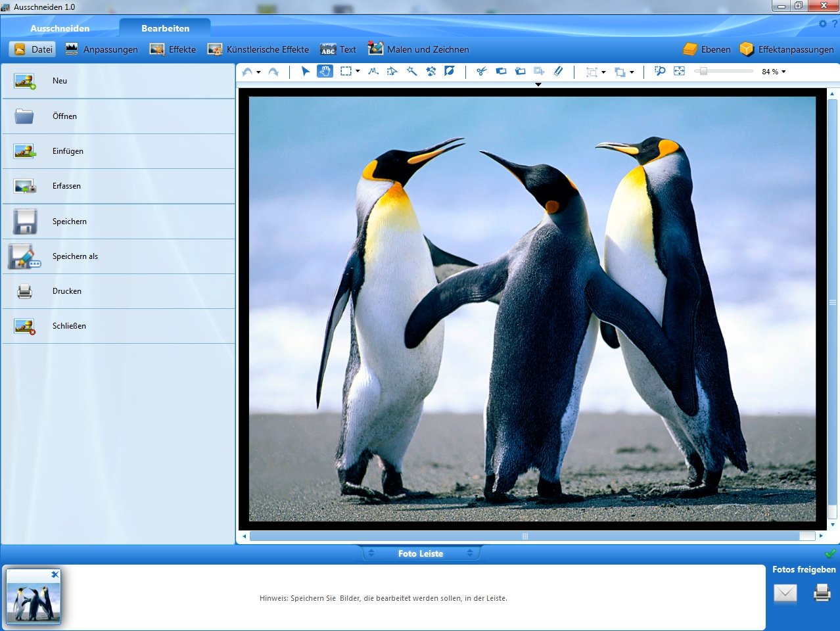The image size is (840, 631).
Task: Switch to the Ausschneiden tab
Action: (60, 28)
